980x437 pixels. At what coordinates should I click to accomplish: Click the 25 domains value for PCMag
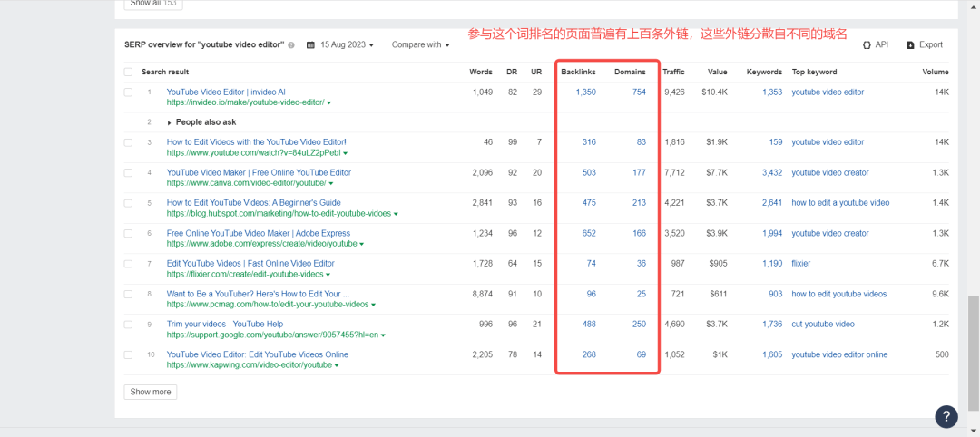(x=642, y=294)
